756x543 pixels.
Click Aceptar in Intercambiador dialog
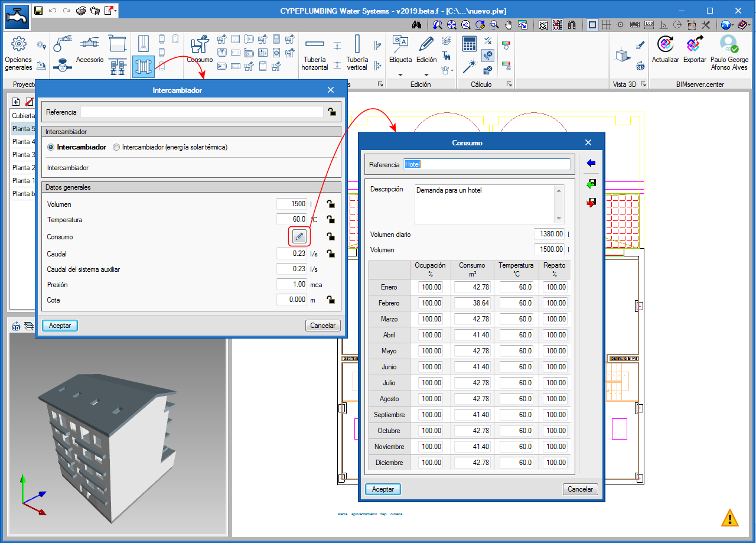[x=60, y=326]
